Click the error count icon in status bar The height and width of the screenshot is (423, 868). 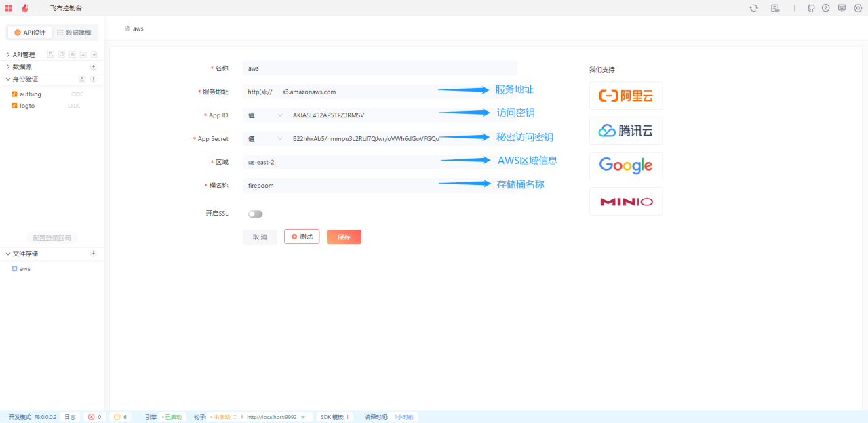point(92,417)
